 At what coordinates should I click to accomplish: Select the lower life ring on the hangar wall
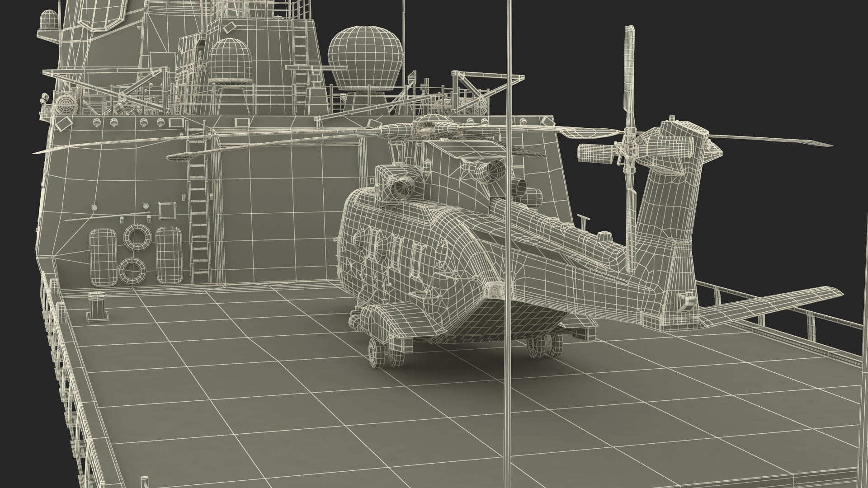(132, 271)
